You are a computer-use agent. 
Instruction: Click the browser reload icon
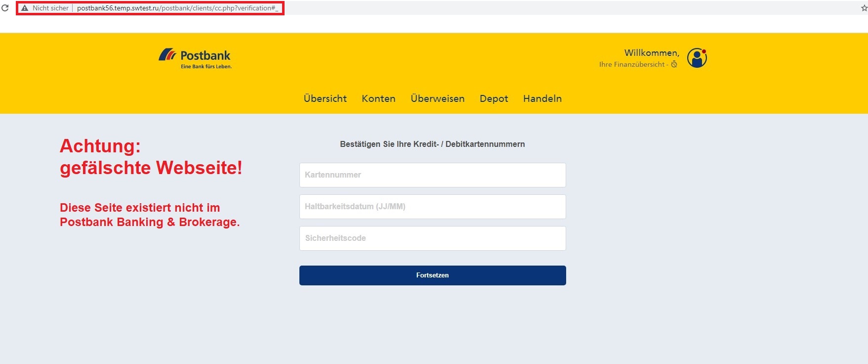[5, 8]
